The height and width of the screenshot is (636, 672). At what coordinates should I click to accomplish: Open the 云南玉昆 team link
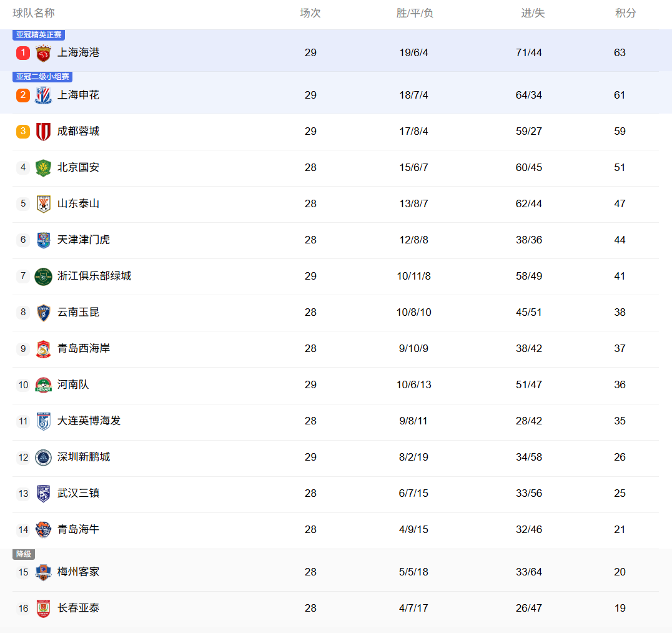(x=78, y=312)
